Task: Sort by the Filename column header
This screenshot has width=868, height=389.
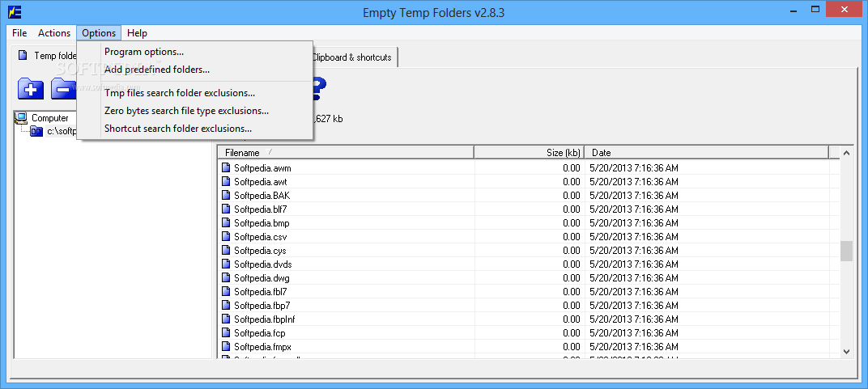Action: click(346, 153)
